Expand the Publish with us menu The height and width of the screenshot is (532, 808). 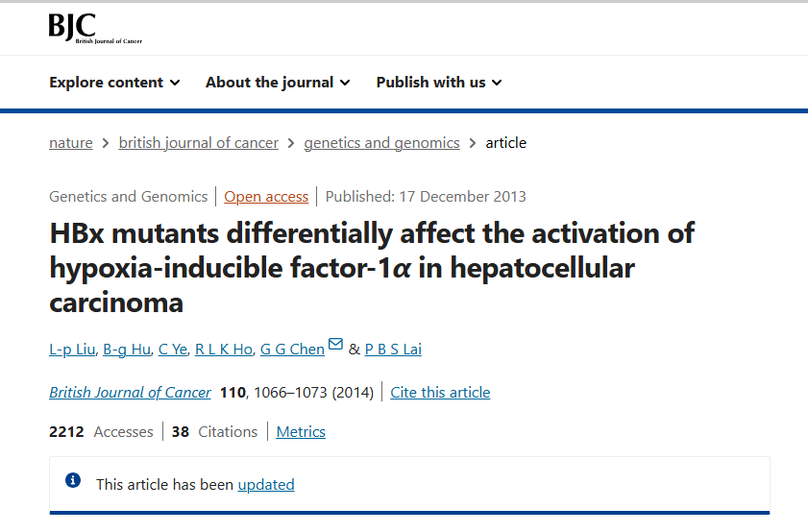click(x=438, y=83)
